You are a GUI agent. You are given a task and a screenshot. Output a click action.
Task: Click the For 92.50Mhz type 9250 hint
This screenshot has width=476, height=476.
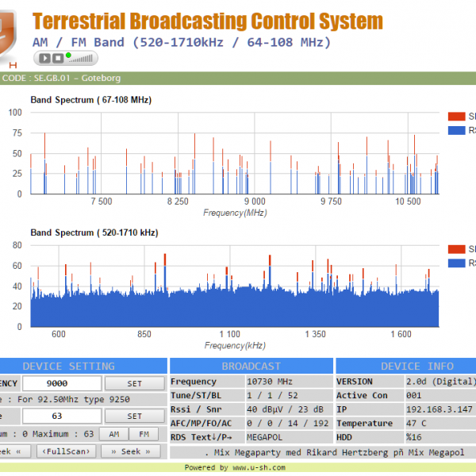[74, 399]
